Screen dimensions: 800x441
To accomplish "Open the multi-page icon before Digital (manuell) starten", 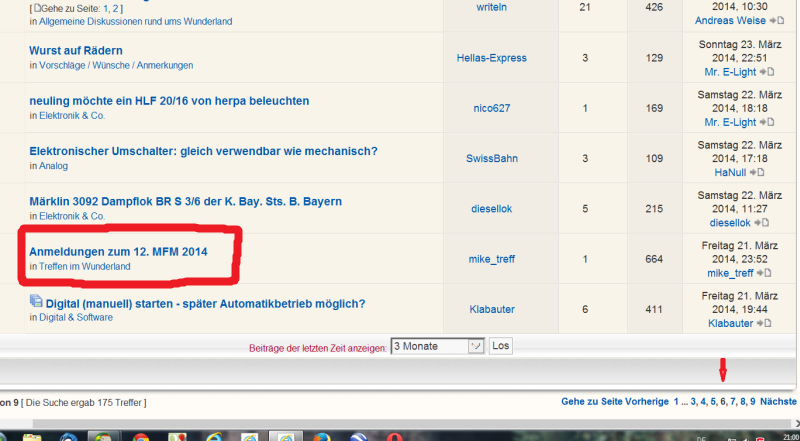I will click(x=36, y=301).
